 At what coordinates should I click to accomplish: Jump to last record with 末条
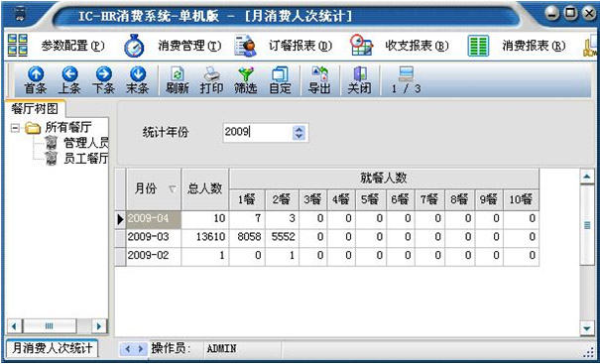click(138, 80)
